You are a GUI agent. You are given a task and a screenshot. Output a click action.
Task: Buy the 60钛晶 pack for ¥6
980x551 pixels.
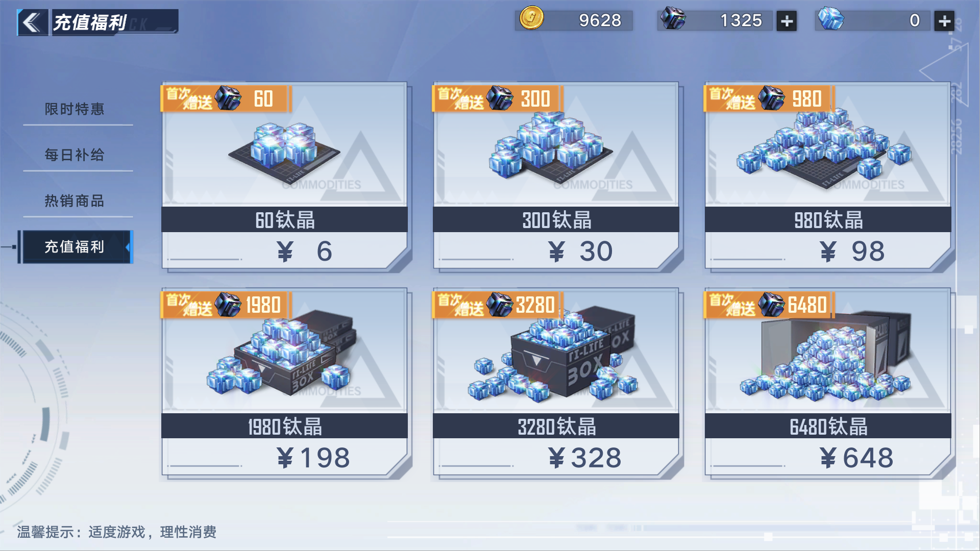click(x=284, y=176)
